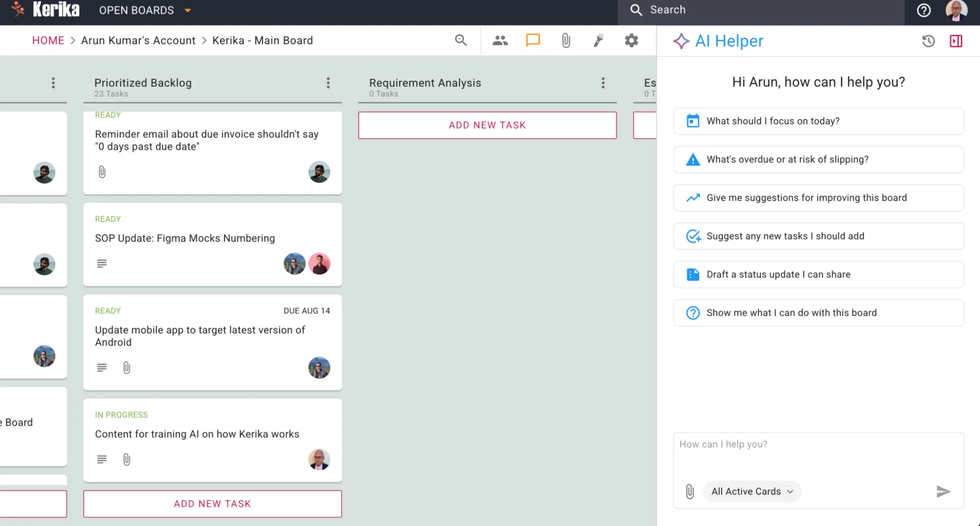Screen dimensions: 980x526
Task: Open AI Helper chat history icon
Action: [x=928, y=41]
